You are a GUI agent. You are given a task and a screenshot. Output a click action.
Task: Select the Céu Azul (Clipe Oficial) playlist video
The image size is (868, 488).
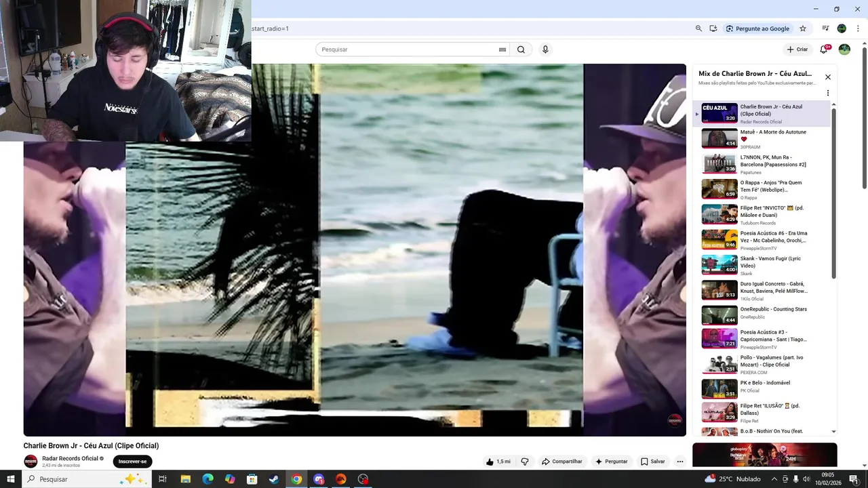(762, 113)
